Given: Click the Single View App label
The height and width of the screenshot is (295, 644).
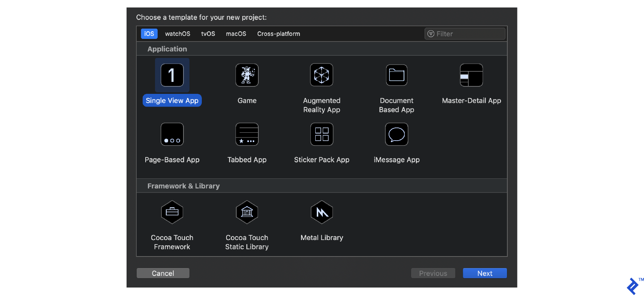Looking at the screenshot, I should 172,101.
